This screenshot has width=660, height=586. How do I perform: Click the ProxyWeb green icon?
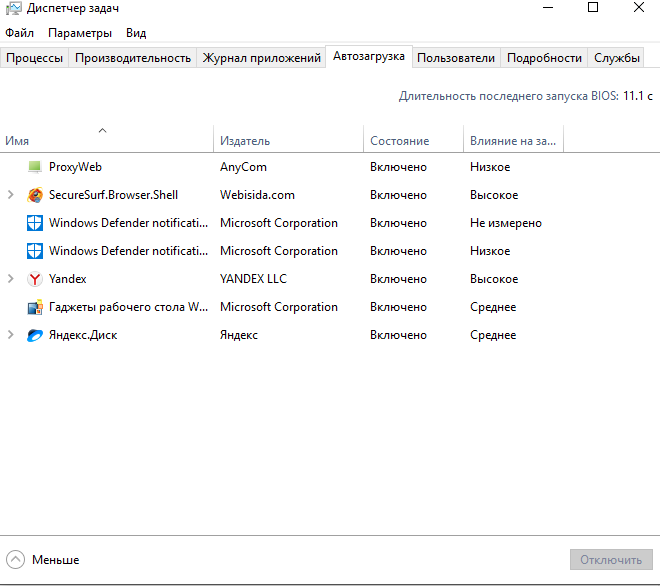[35, 167]
